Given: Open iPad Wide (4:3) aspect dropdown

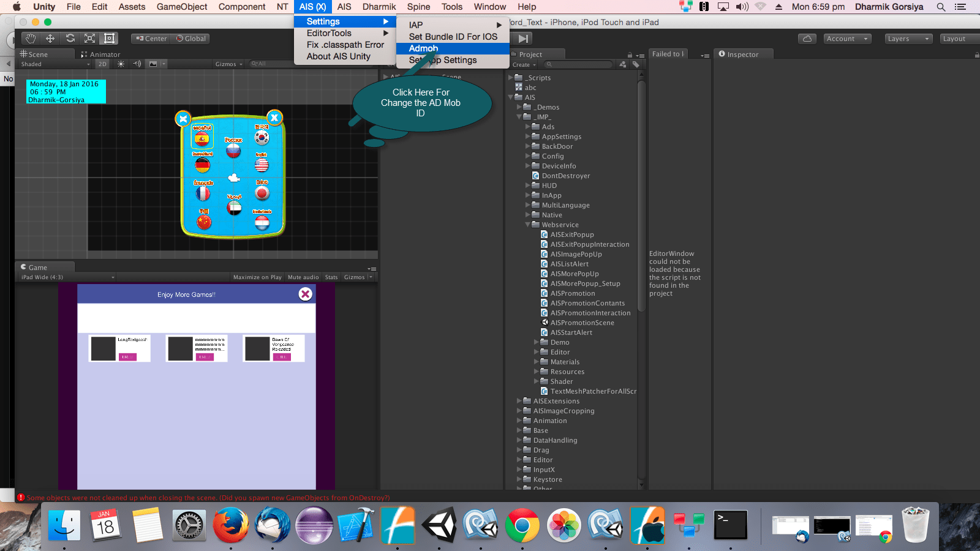Looking at the screenshot, I should coord(67,277).
